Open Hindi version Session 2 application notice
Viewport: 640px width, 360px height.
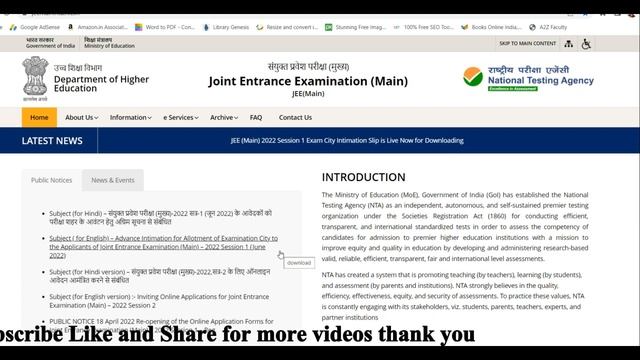pos(160,276)
